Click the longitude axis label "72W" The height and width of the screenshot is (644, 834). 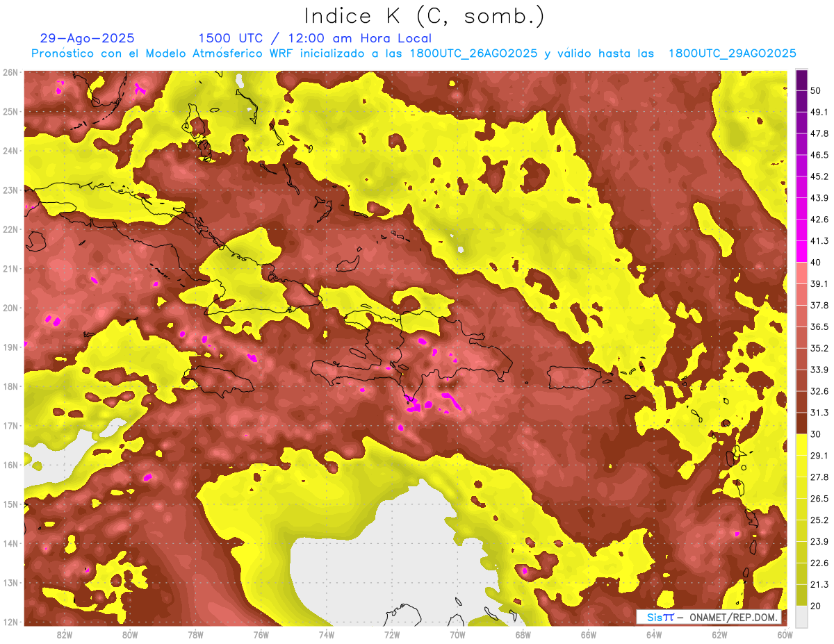coord(392,634)
